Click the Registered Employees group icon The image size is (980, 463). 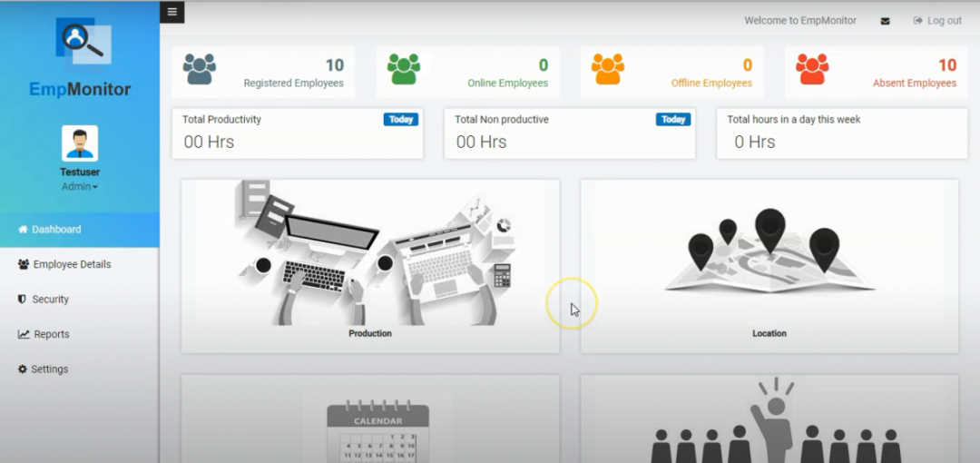click(200, 69)
